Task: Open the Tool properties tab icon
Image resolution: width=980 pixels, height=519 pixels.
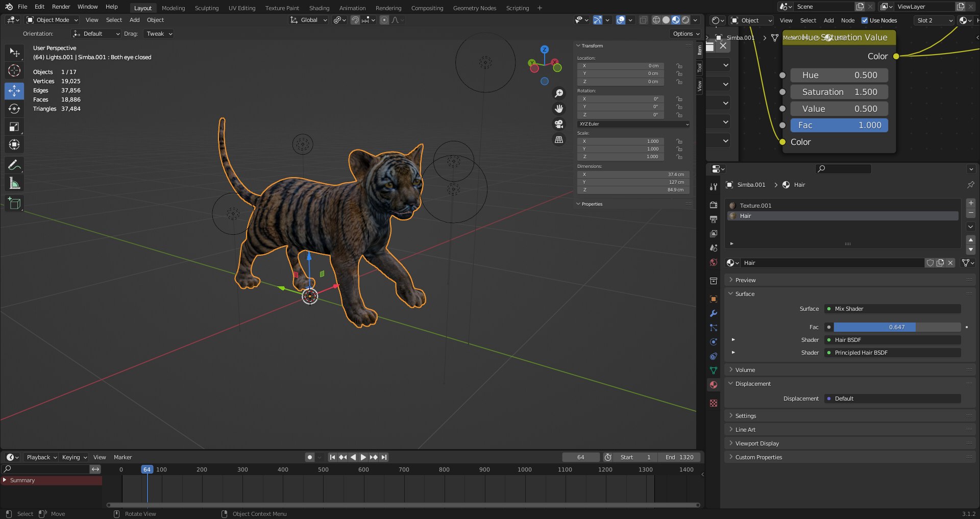Action: pos(714,187)
